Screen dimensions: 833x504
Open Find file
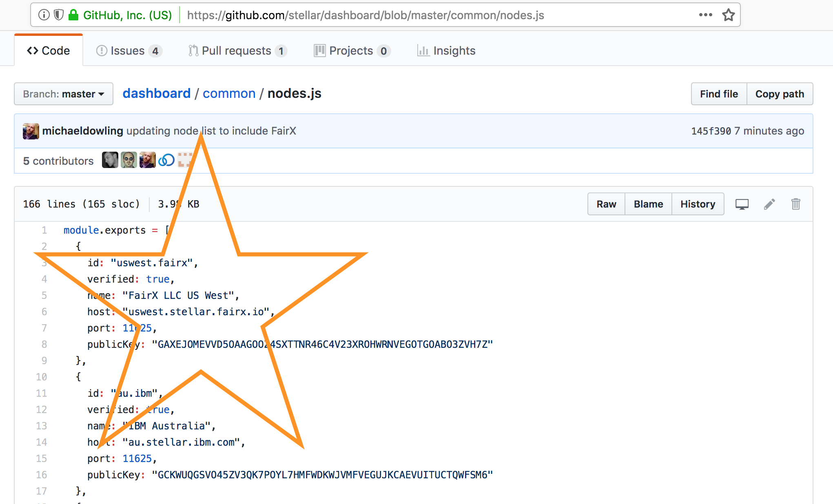click(x=718, y=94)
